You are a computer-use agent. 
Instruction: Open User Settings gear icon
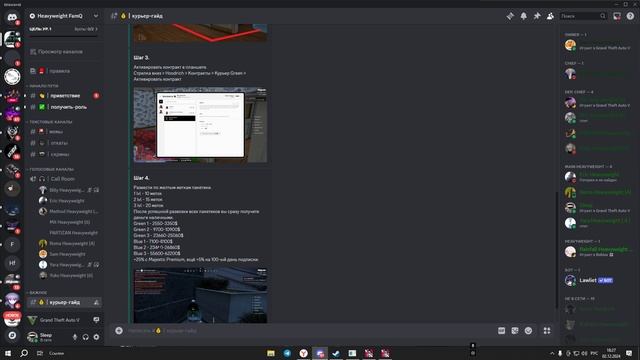coord(96,337)
